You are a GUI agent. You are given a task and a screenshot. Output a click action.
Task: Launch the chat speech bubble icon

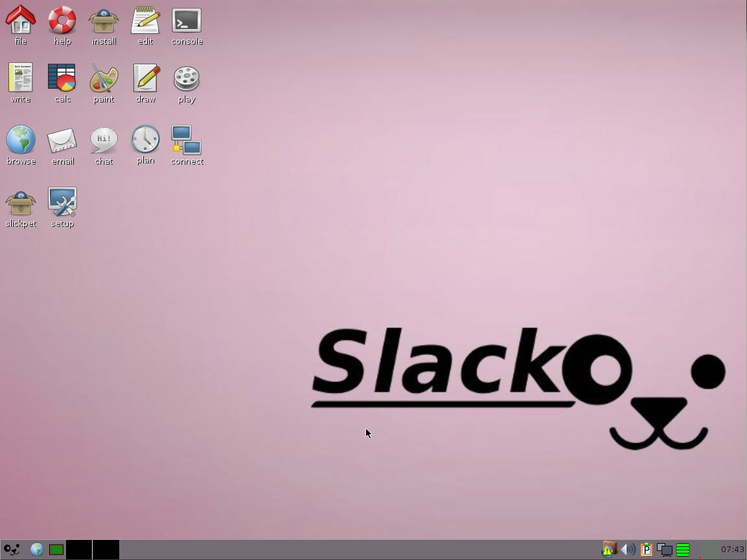(104, 140)
